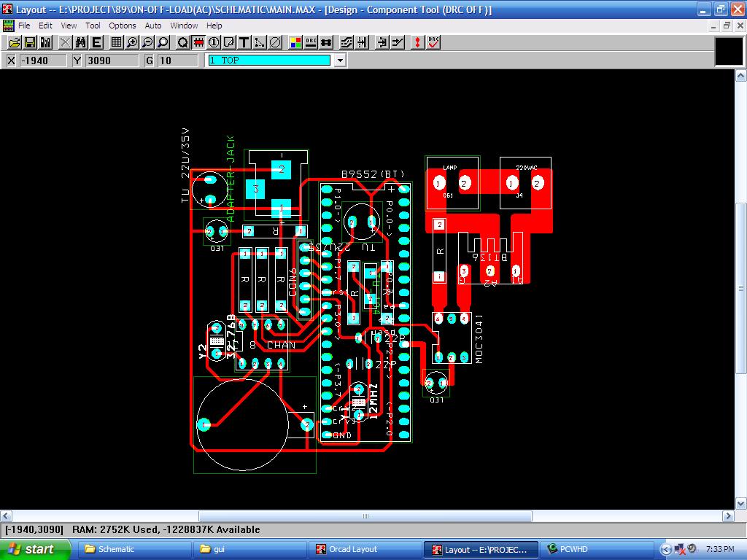Click the Open file toolbar icon

coord(15,43)
